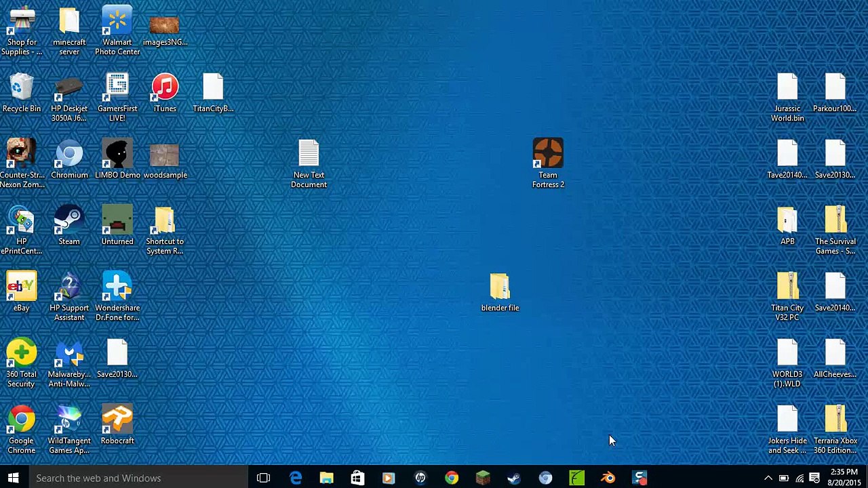This screenshot has height=488, width=868.
Task: Select the blender file folder
Action: coord(500,293)
